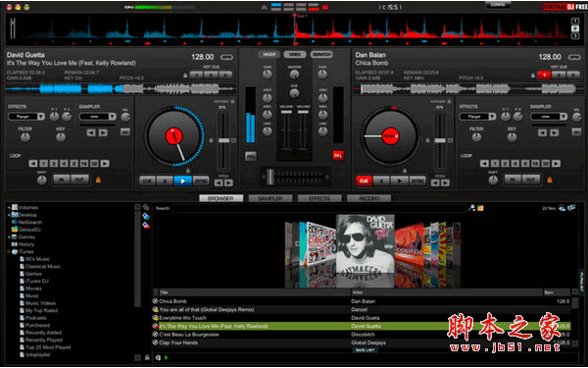Click the left deck BPM tap button

(x=226, y=58)
